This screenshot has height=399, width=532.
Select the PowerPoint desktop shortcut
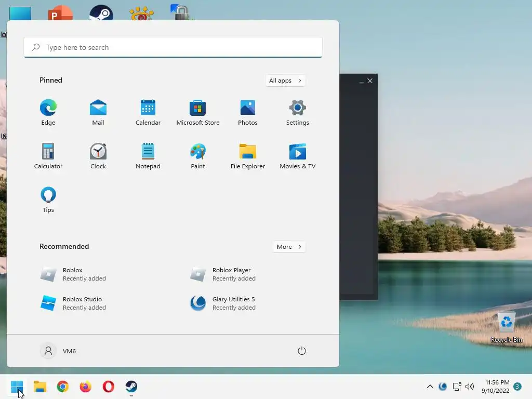tap(60, 12)
